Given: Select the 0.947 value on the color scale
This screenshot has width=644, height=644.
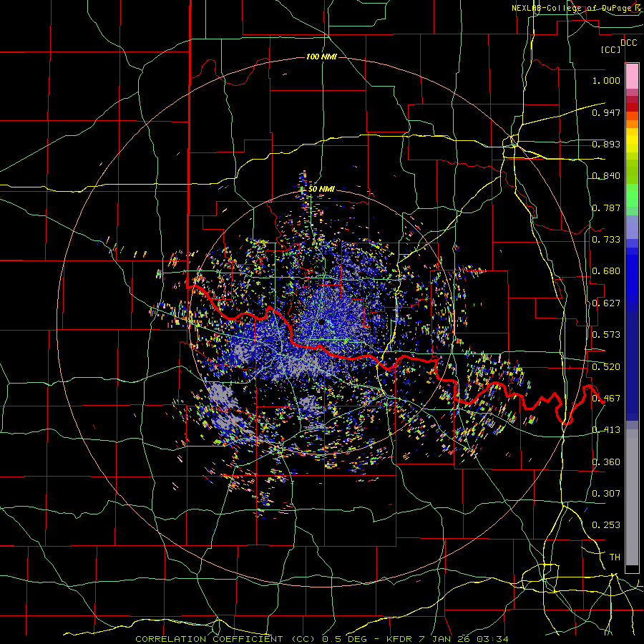Looking at the screenshot, I should click(606, 112).
